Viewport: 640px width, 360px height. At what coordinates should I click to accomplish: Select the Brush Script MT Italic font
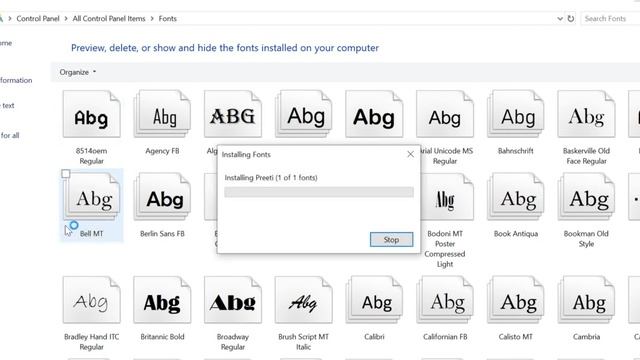pos(303,300)
